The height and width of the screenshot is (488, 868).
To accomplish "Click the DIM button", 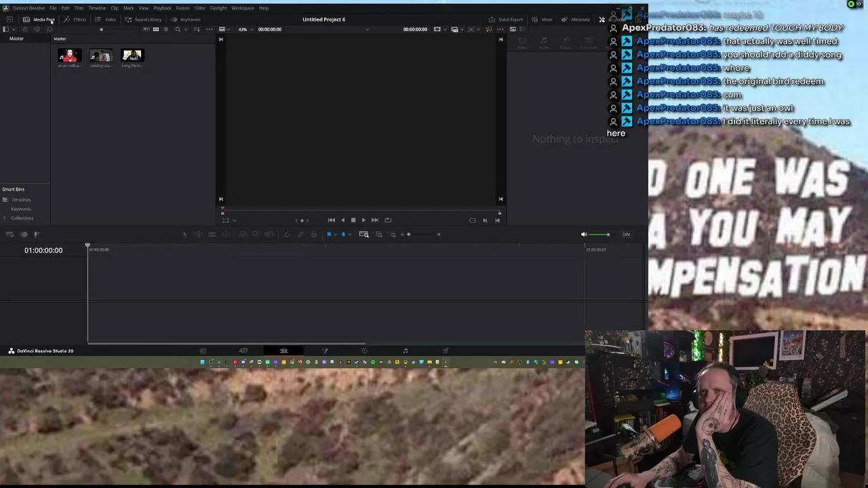I will click(x=626, y=235).
